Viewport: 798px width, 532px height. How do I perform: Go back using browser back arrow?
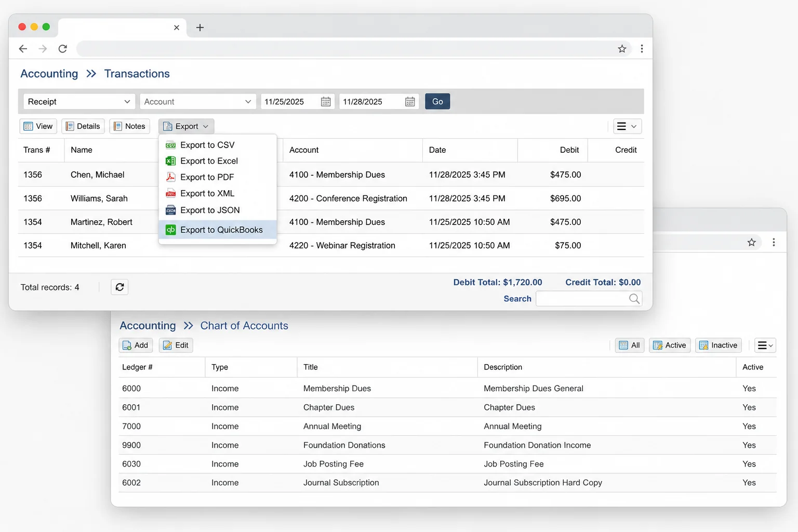click(23, 49)
